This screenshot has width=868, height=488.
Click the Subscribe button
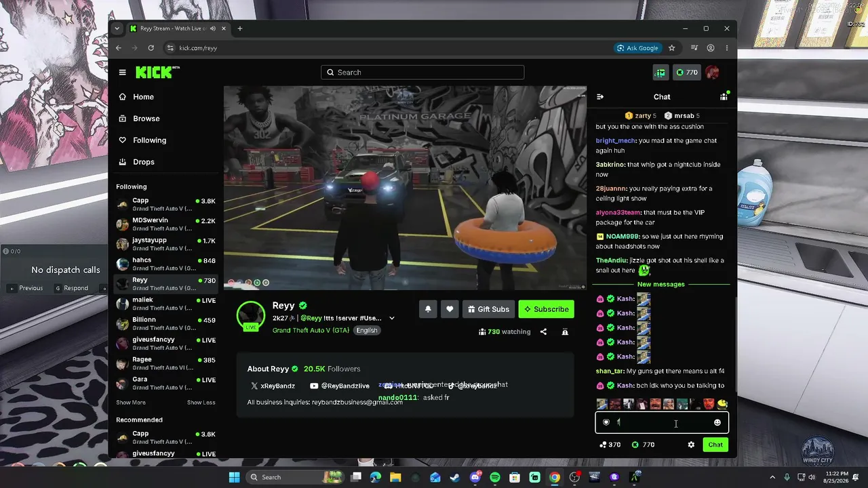tap(547, 309)
